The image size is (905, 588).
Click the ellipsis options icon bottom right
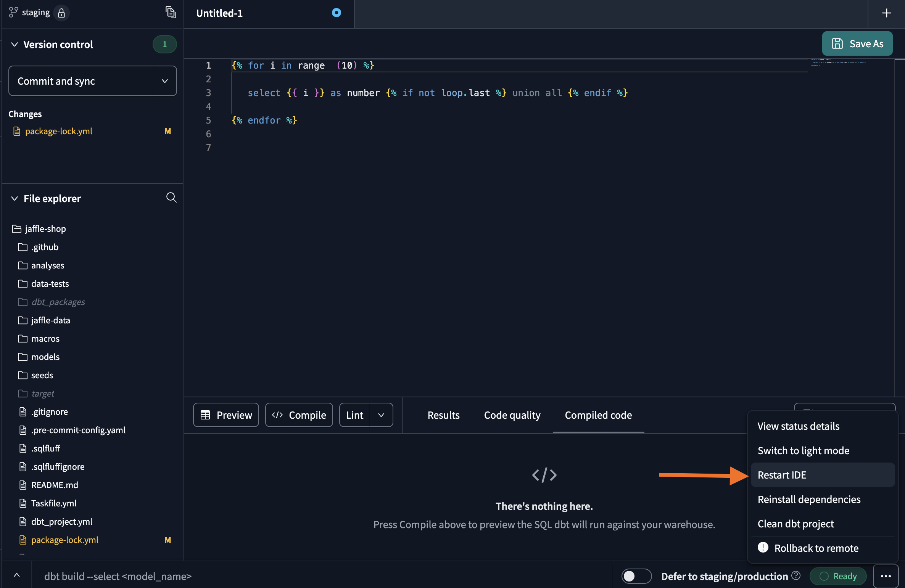[x=886, y=576]
